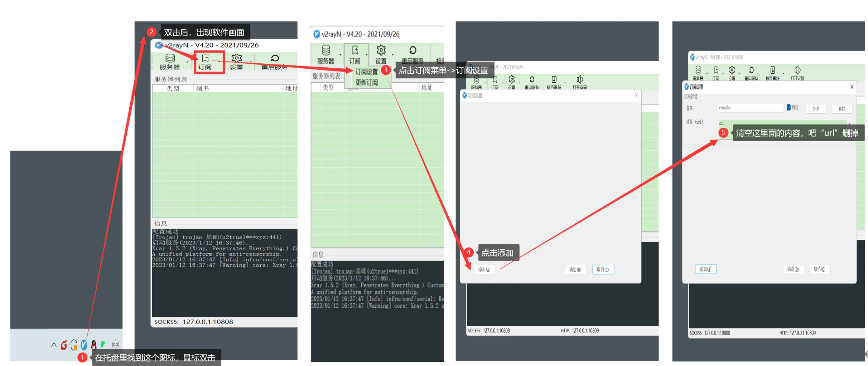
Task: Click 添加 button in the empty 订阅设置 dialog
Action: coord(484,269)
